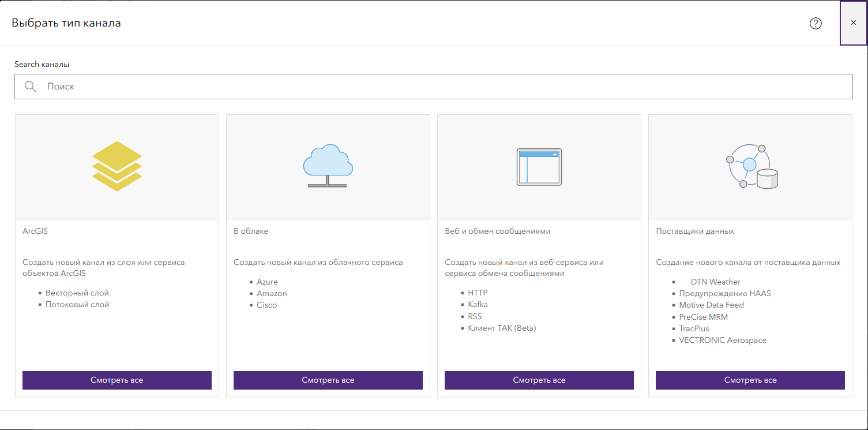Select the VECTRONIC Aerospace provider

click(x=723, y=340)
